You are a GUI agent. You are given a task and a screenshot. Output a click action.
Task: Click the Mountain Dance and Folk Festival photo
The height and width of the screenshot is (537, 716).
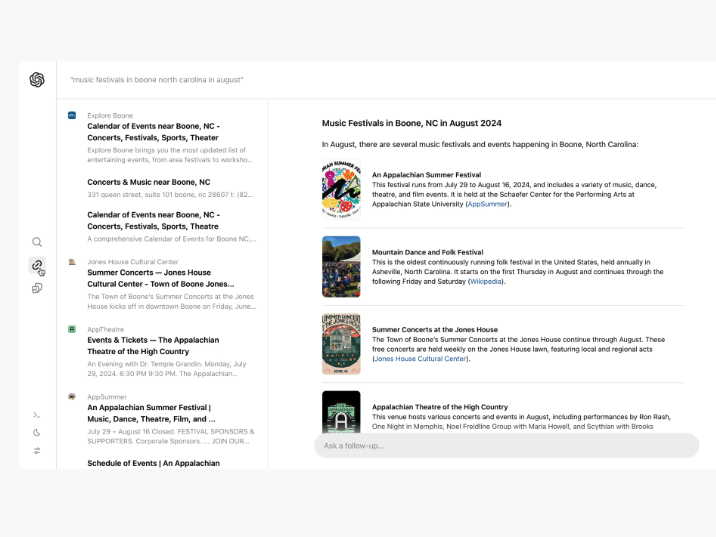point(341,267)
